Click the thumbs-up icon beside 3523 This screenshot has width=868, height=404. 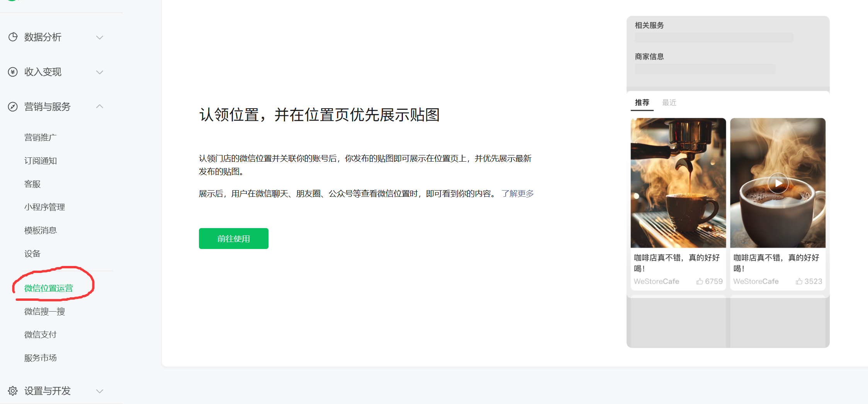coord(799,281)
